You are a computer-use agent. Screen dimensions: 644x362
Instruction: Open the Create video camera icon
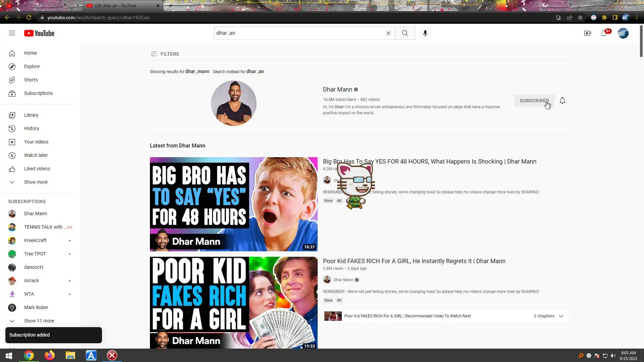587,33
